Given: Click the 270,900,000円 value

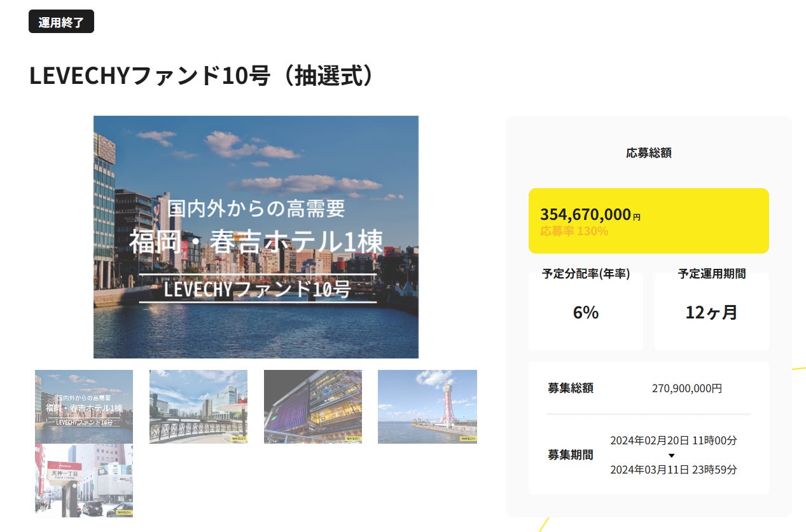Looking at the screenshot, I should click(x=687, y=388).
